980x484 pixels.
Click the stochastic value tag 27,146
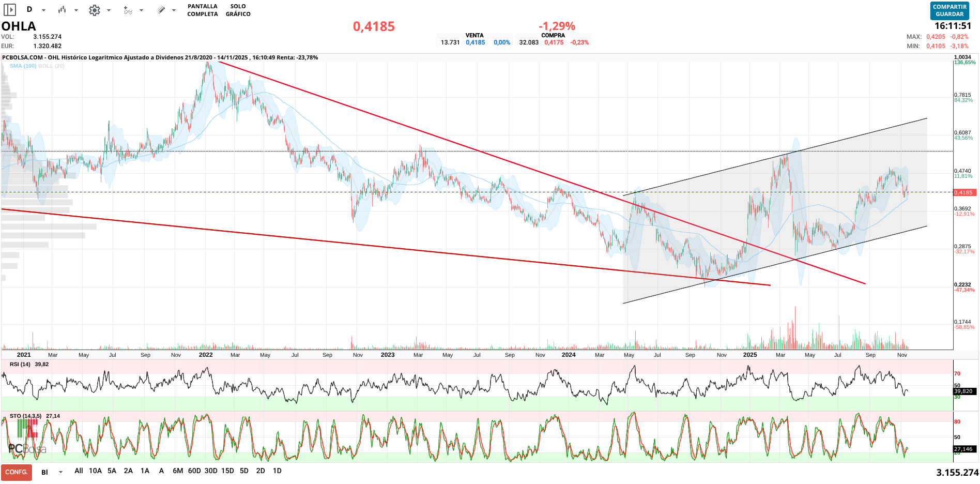click(x=964, y=449)
